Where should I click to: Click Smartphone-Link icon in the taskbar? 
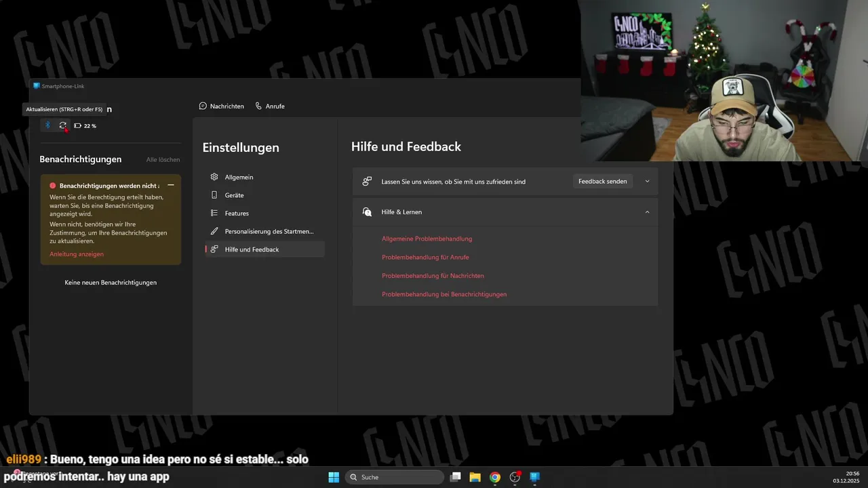click(534, 477)
